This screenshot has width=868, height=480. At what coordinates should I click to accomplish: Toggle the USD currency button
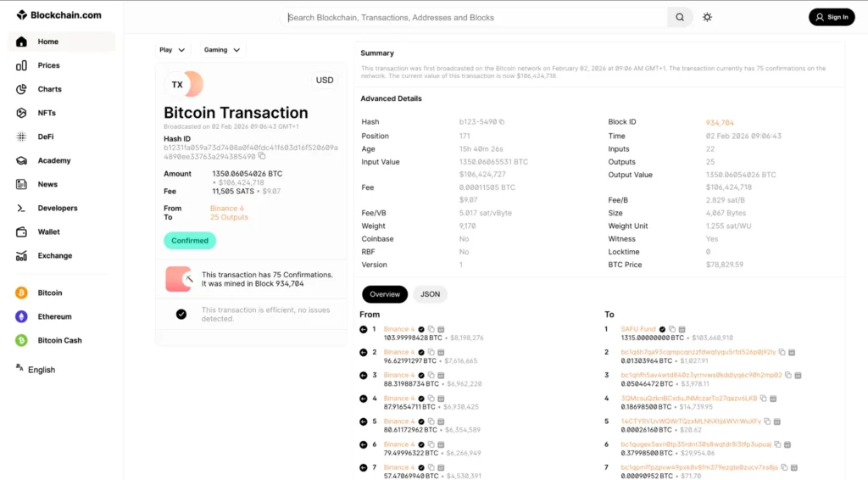click(x=325, y=81)
